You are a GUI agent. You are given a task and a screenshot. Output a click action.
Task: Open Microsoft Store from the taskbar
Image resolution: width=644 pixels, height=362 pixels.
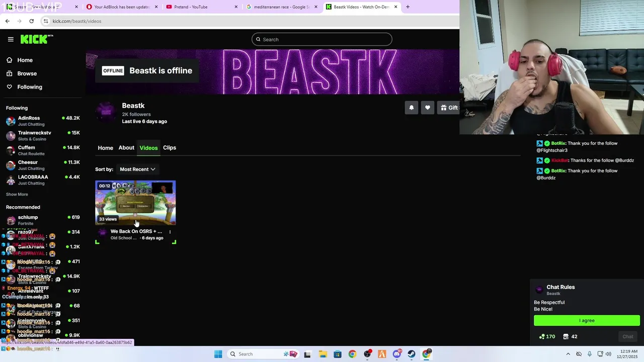(337, 354)
